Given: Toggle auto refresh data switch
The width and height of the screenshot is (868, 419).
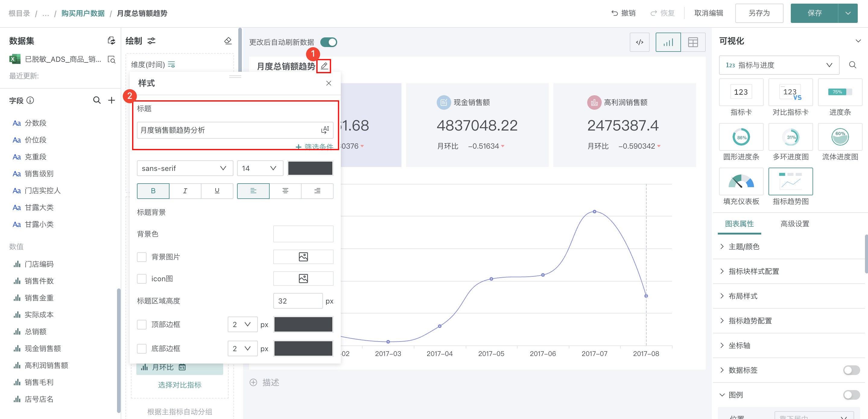Looking at the screenshot, I should (328, 42).
